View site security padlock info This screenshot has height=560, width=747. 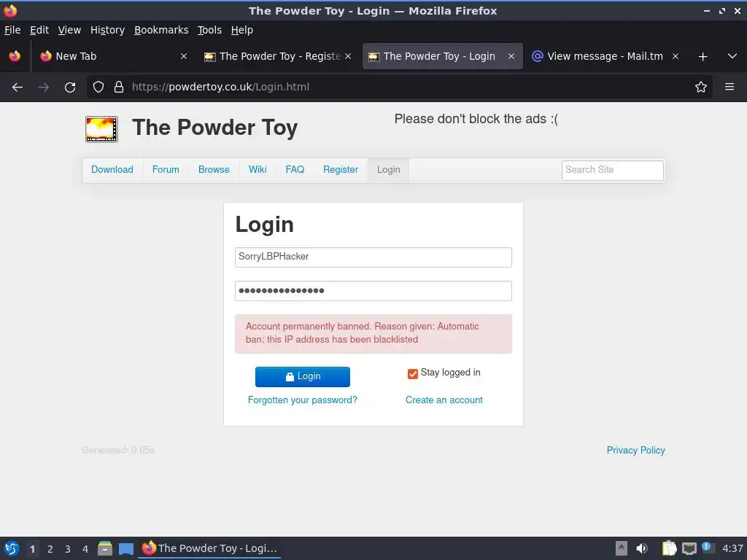point(119,87)
